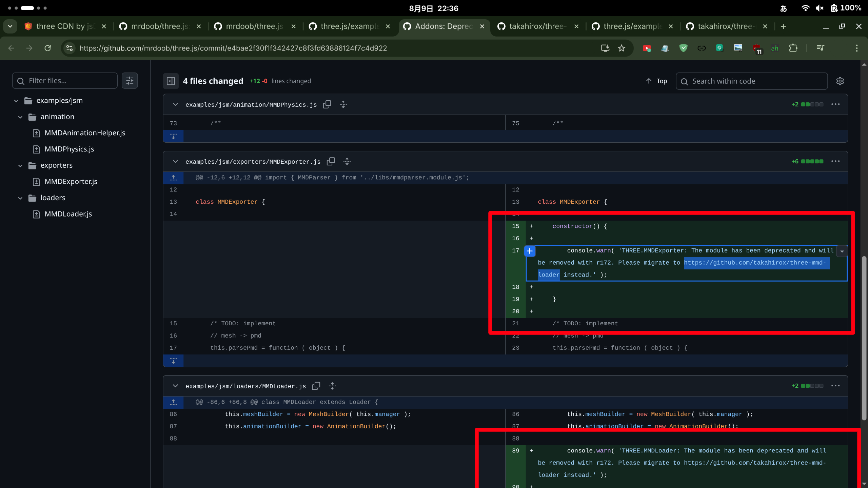Open Japanese input method indicator
This screenshot has height=488, width=868.
tap(783, 8)
